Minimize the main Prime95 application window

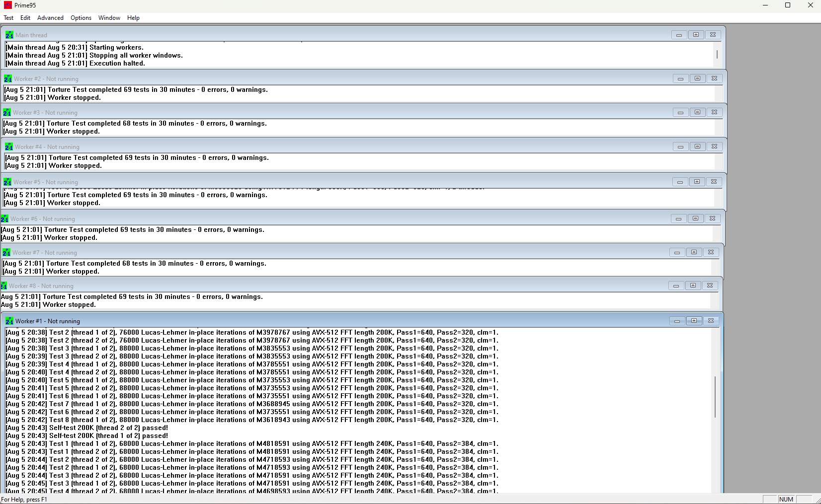tap(765, 5)
